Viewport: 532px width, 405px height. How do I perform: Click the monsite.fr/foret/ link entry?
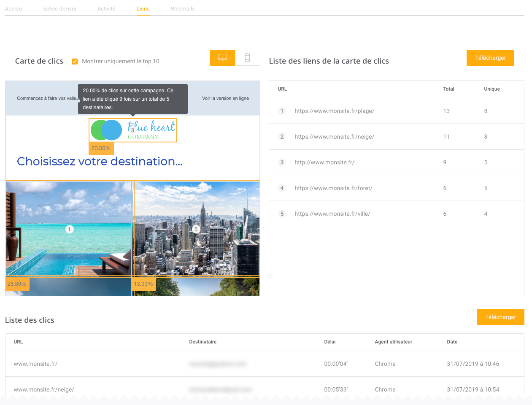click(333, 188)
